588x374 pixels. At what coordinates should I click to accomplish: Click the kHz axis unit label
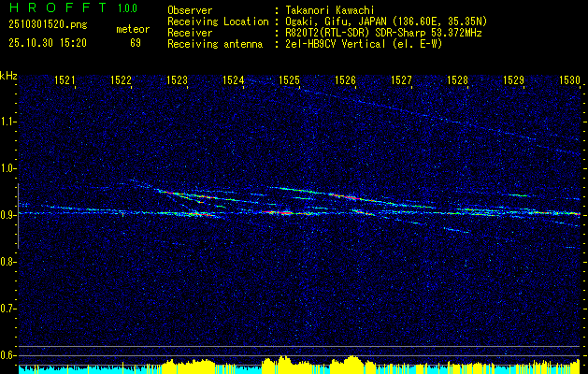tap(8, 76)
